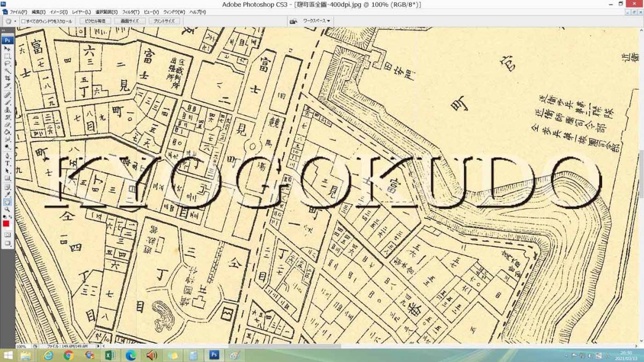Open the Windows Start menu
The height and width of the screenshot is (362, 644).
pyautogui.click(x=9, y=356)
